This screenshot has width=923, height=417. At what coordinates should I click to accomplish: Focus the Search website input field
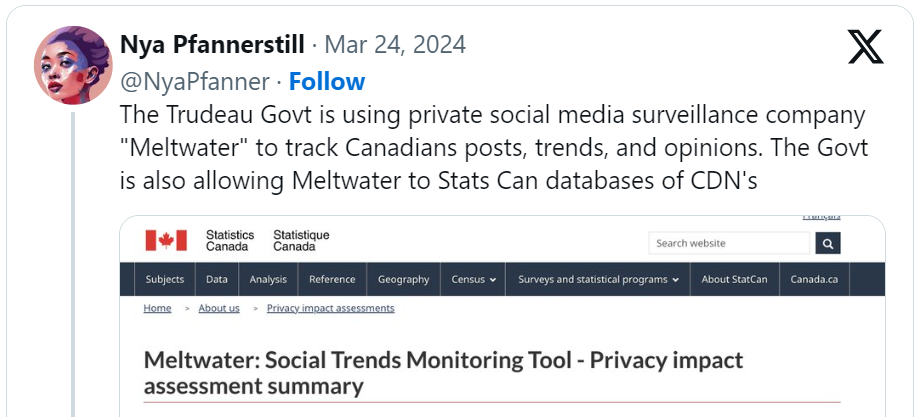729,243
